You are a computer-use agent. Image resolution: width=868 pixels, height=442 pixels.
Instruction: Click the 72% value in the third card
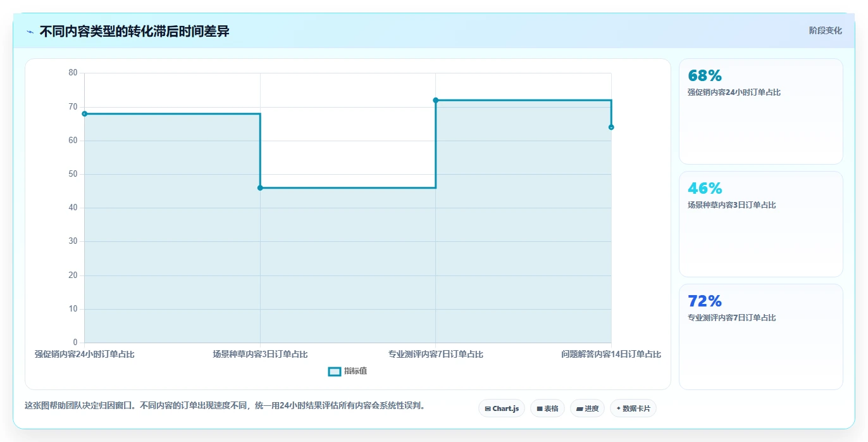click(705, 301)
